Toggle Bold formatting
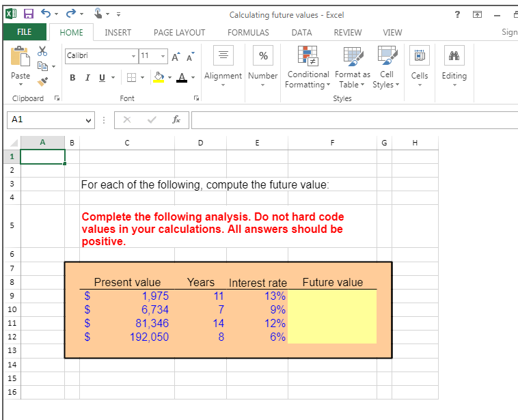The width and height of the screenshot is (518, 420). pyautogui.click(x=72, y=78)
